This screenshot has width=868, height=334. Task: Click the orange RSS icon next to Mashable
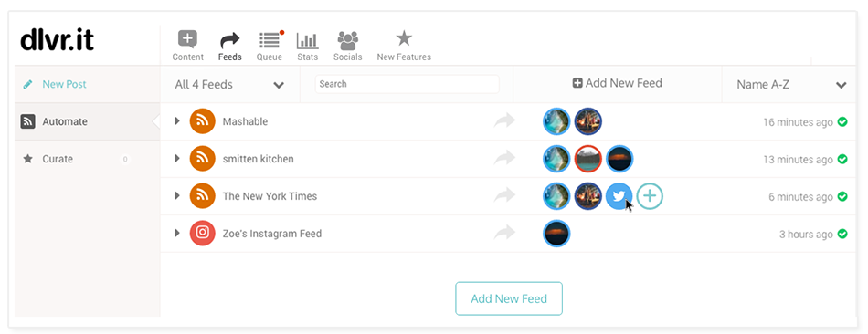click(x=202, y=121)
